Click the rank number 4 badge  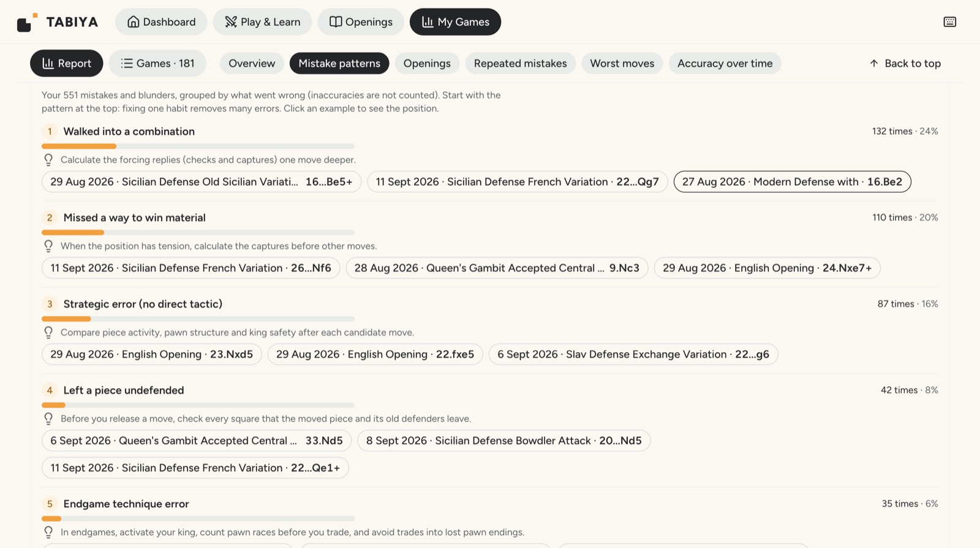point(50,391)
